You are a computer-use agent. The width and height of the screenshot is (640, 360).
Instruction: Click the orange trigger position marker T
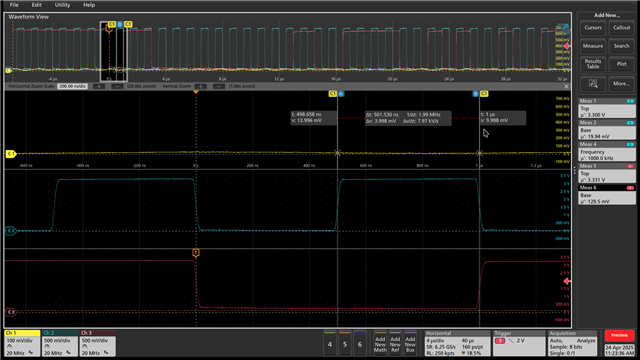pyautogui.click(x=196, y=253)
